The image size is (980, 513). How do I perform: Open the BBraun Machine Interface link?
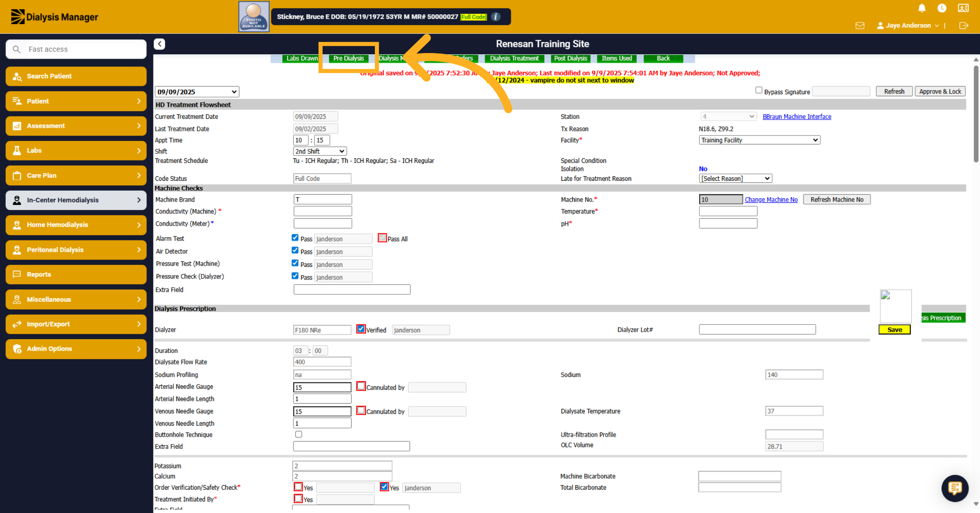tap(797, 117)
